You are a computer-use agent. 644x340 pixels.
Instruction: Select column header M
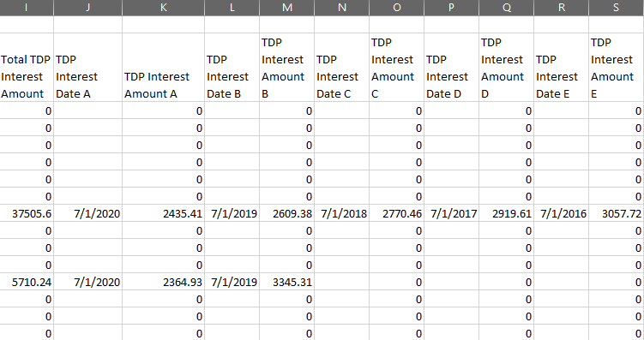click(287, 8)
